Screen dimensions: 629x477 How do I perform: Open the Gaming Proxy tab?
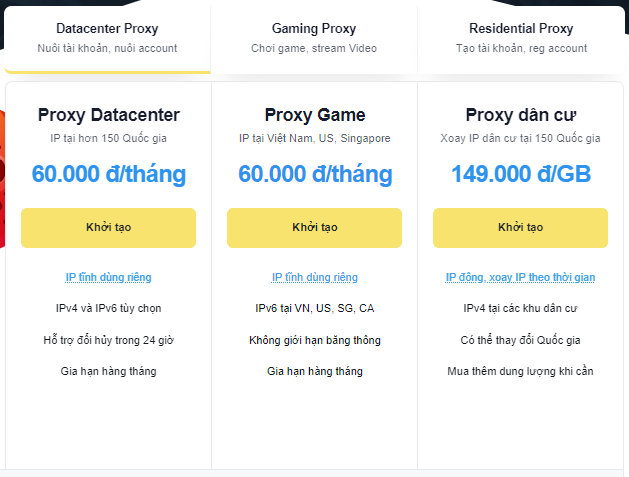click(314, 37)
